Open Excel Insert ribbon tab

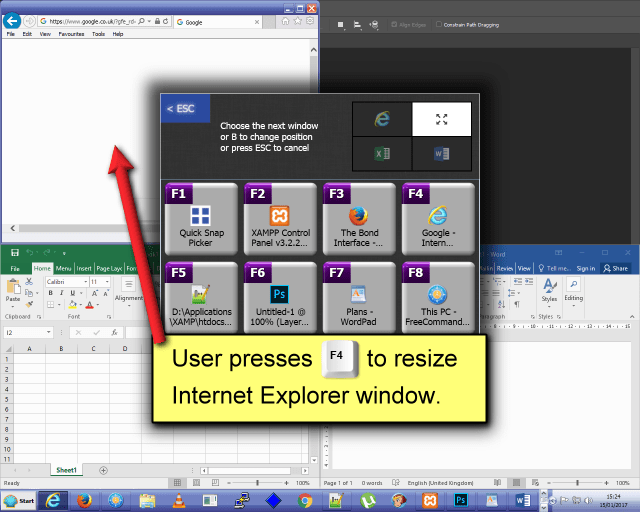(84, 268)
